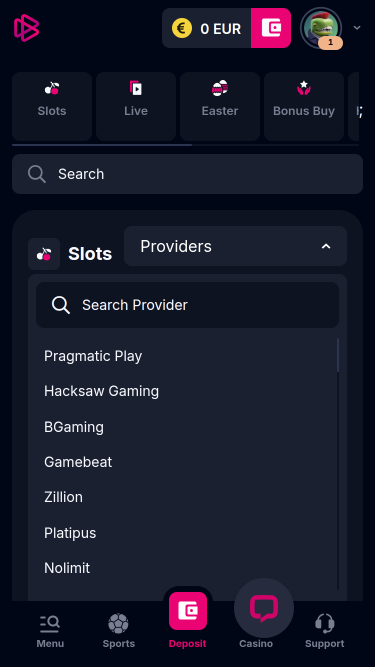This screenshot has height=667, width=375.
Task: Open the Bonus Buy category
Action: (x=304, y=106)
